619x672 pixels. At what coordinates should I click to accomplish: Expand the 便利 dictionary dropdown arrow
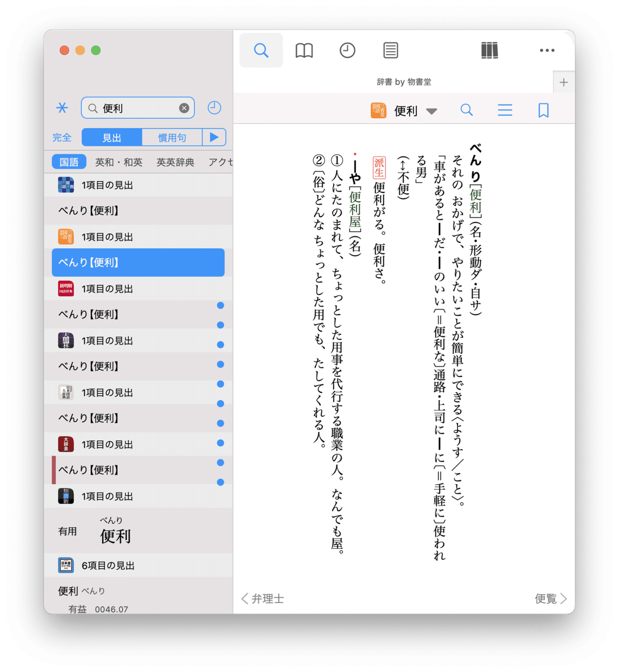point(432,111)
